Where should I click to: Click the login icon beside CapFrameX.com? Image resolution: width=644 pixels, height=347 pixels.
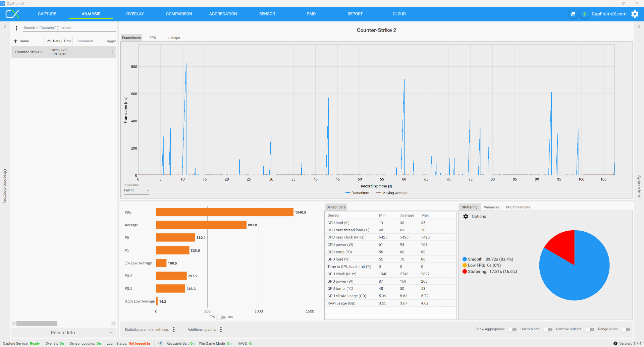584,14
